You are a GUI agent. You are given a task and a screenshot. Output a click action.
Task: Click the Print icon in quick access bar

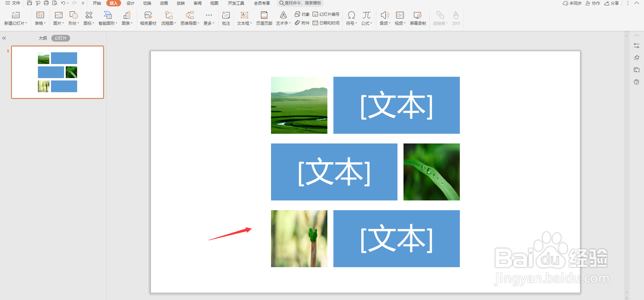point(46,3)
